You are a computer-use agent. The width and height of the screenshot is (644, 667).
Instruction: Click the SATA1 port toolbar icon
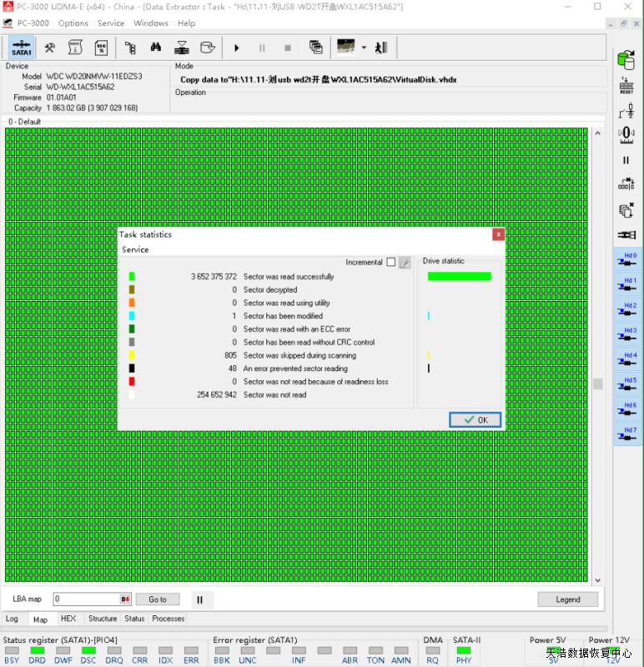click(x=22, y=48)
